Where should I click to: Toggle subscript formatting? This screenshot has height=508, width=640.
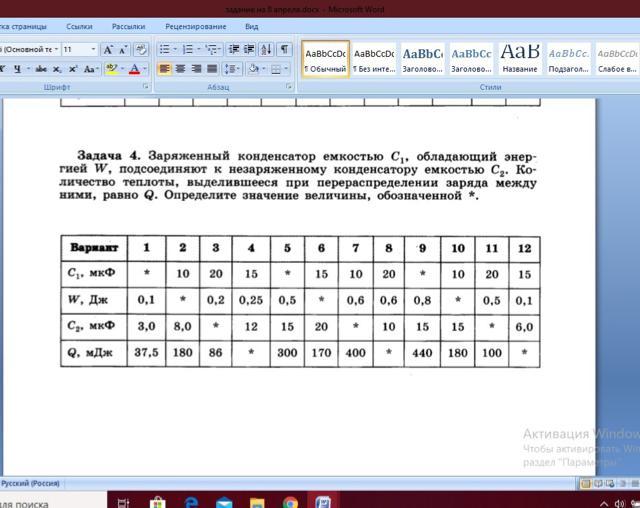click(58, 69)
